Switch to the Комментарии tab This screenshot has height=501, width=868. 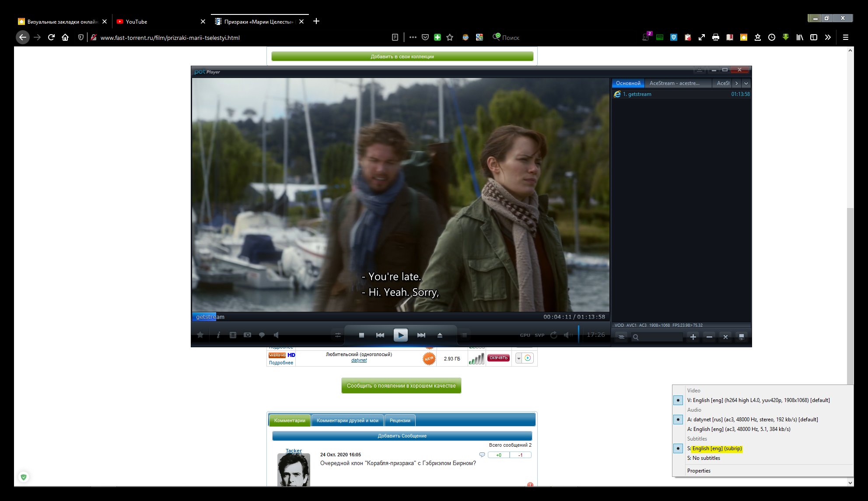pyautogui.click(x=290, y=420)
